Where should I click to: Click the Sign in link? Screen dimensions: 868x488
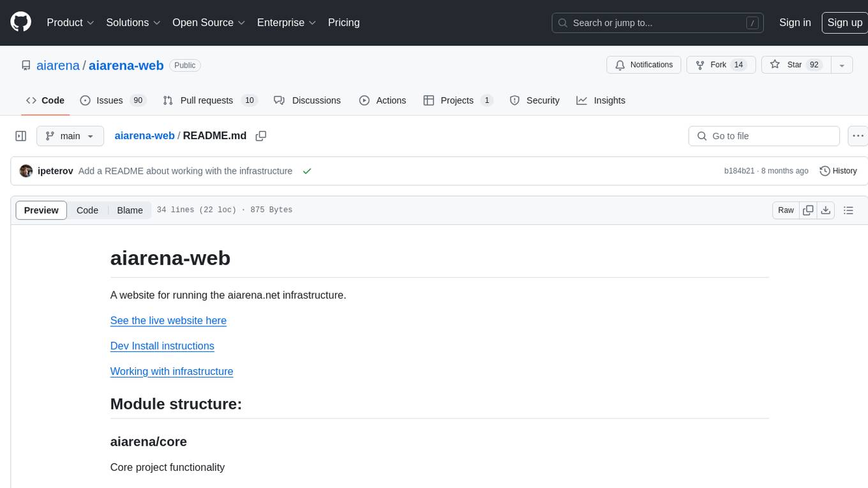coord(795,22)
